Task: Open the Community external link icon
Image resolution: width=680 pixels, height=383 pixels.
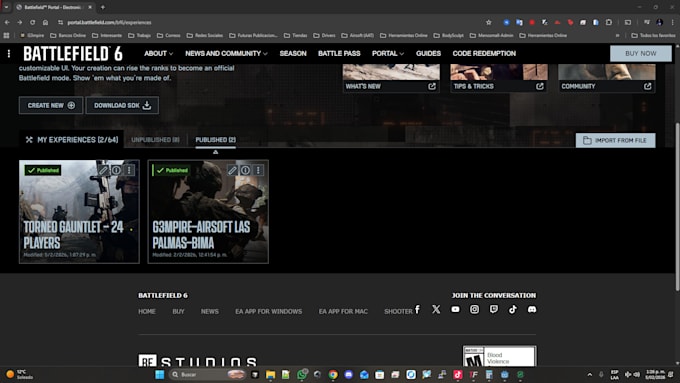Action: [647, 86]
